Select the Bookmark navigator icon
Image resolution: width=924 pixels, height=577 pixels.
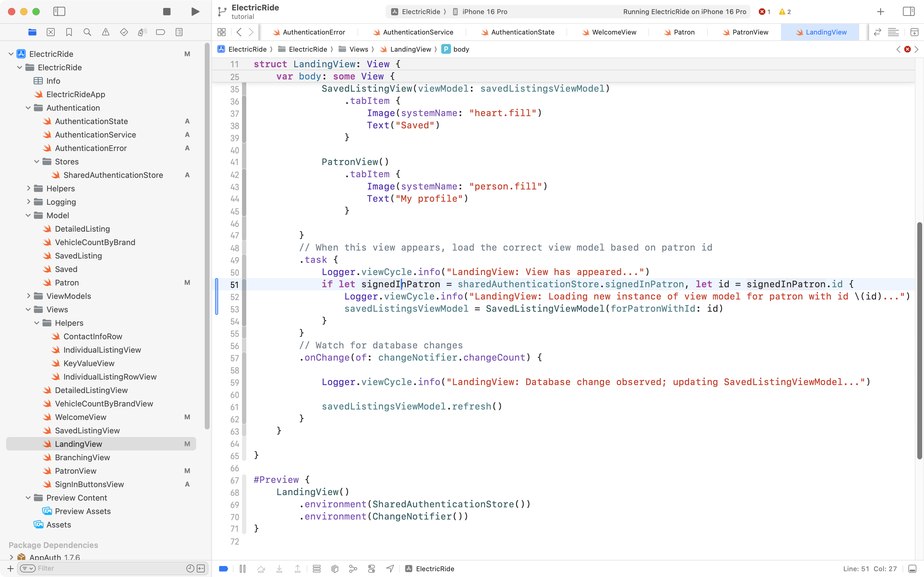pyautogui.click(x=69, y=32)
